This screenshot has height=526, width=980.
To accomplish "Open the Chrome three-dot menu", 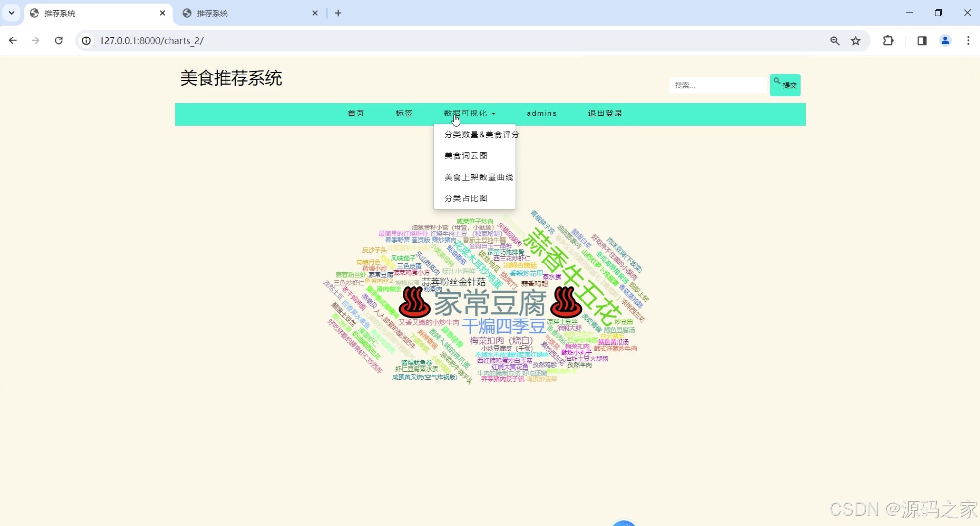I will pyautogui.click(x=969, y=40).
